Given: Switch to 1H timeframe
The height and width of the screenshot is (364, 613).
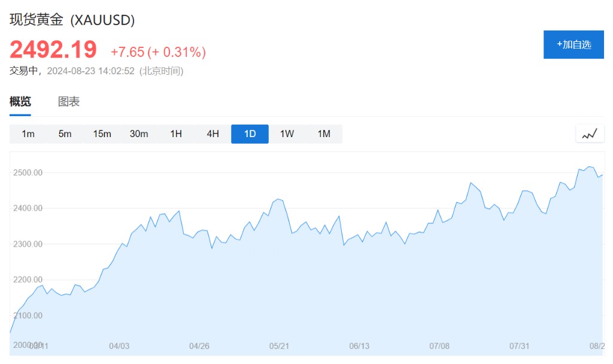Looking at the screenshot, I should click(176, 134).
